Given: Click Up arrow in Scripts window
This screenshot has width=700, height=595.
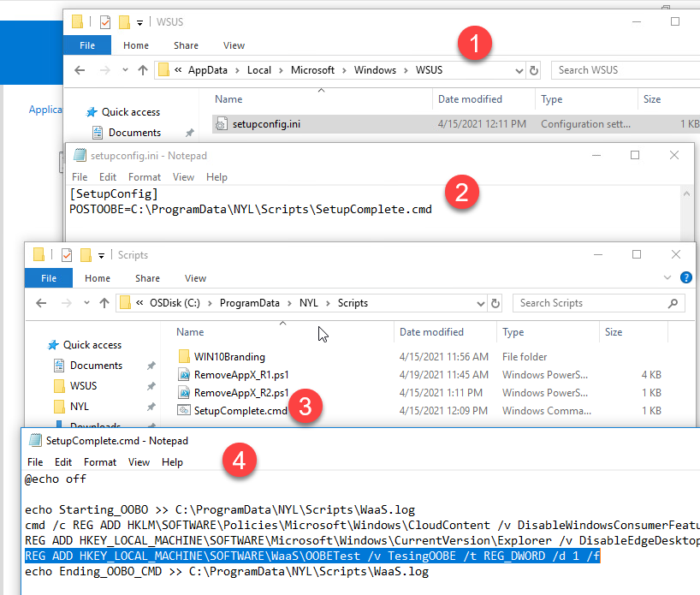Looking at the screenshot, I should pyautogui.click(x=104, y=303).
